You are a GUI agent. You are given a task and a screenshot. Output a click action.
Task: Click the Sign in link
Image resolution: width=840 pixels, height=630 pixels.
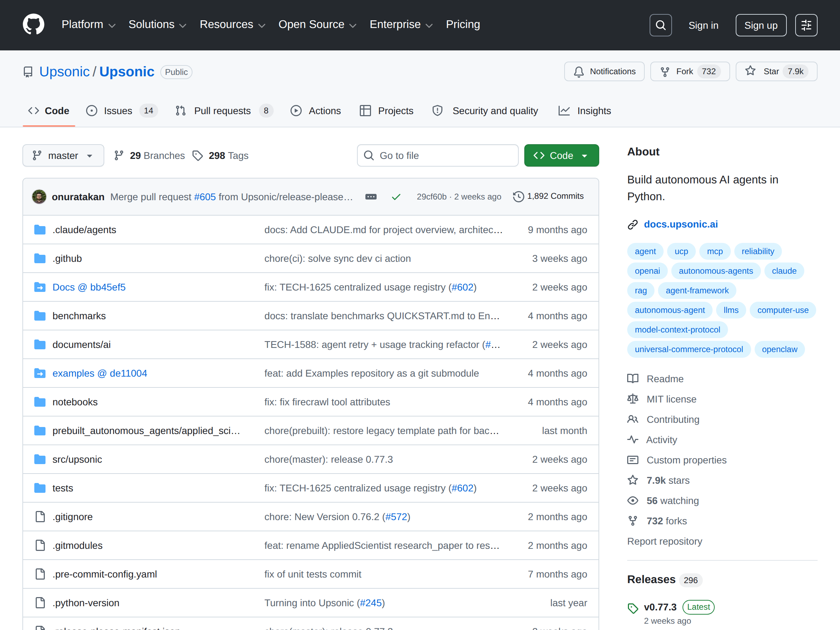point(703,25)
